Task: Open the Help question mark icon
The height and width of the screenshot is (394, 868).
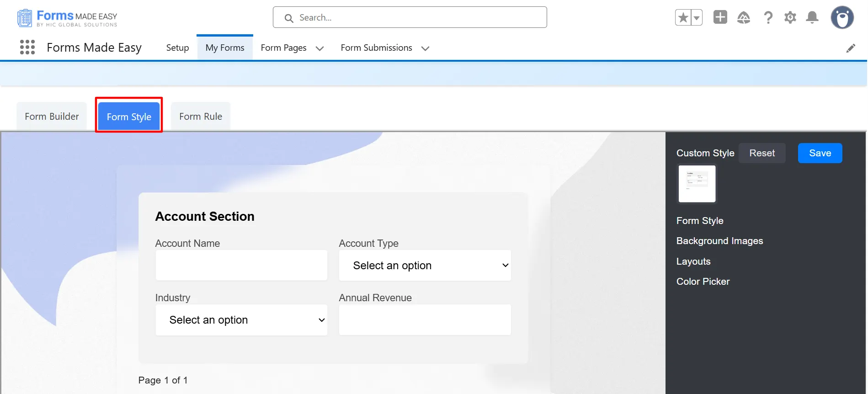Action: 768,18
